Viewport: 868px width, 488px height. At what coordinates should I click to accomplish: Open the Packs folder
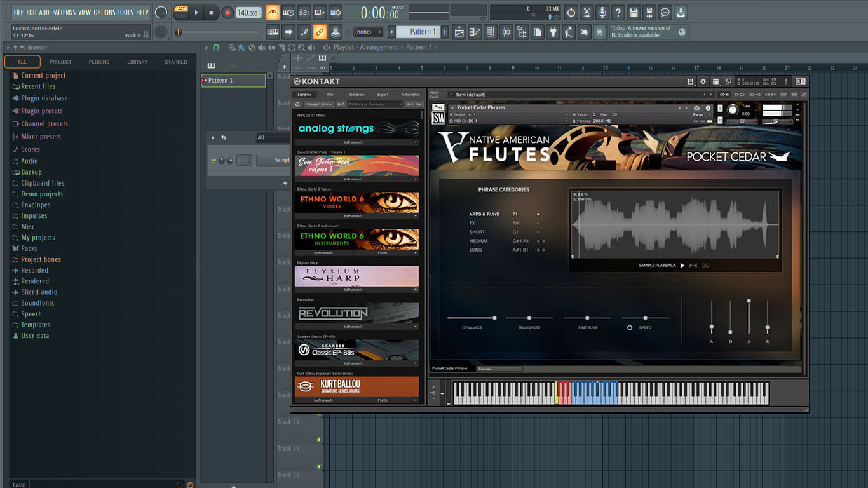click(x=29, y=248)
